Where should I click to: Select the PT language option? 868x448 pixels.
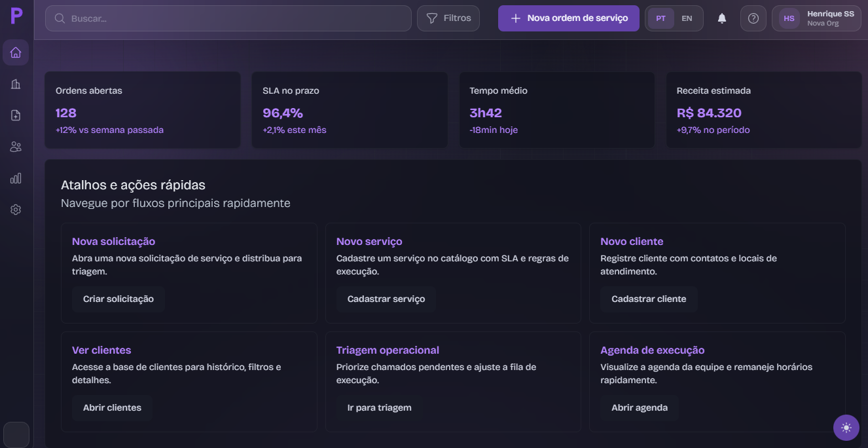pyautogui.click(x=661, y=18)
